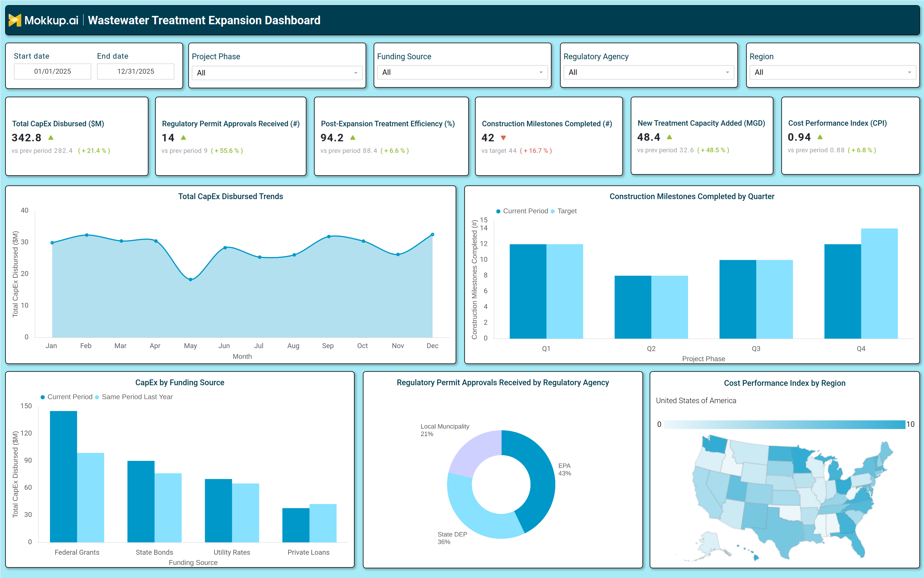Click 'Cost Performance Index by Region' title
This screenshot has height=578, width=924.
tap(785, 383)
